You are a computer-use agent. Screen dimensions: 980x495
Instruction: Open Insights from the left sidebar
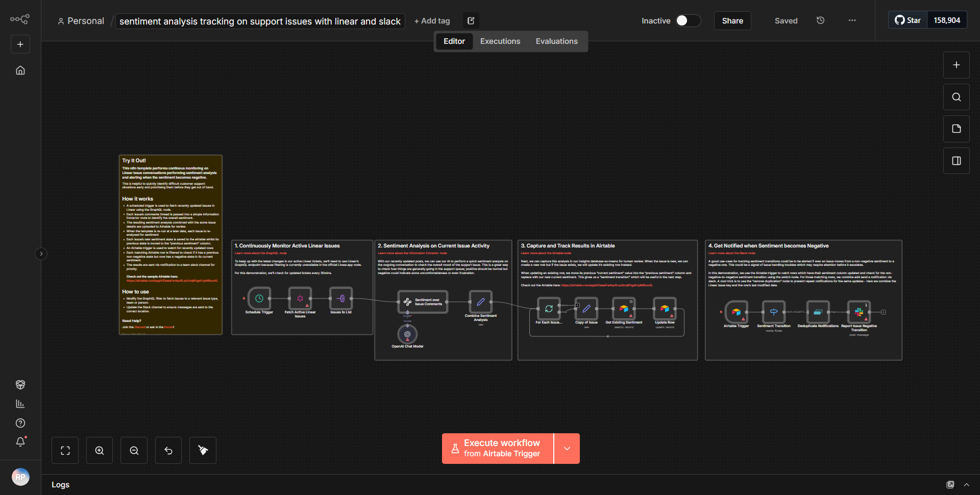click(20, 404)
